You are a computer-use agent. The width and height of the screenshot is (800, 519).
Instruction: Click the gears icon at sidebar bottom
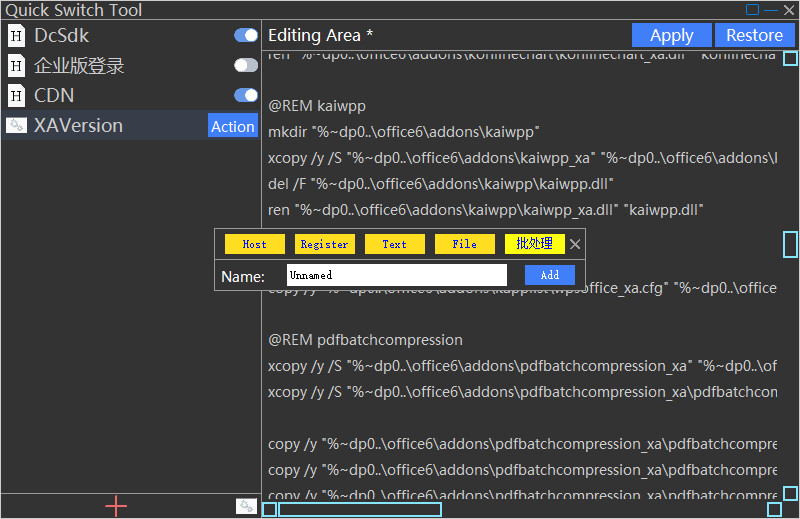[x=246, y=506]
